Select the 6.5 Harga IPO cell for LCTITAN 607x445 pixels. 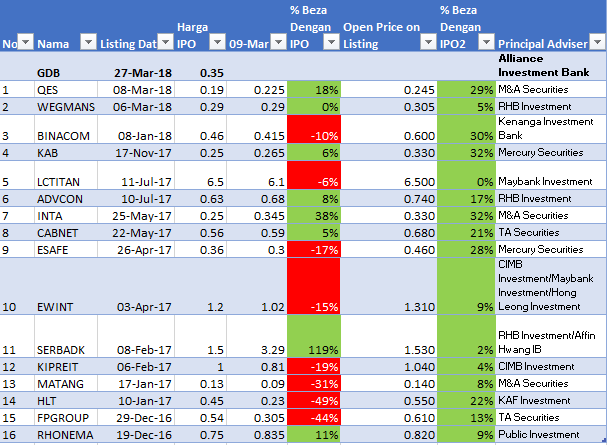pyautogui.click(x=201, y=175)
